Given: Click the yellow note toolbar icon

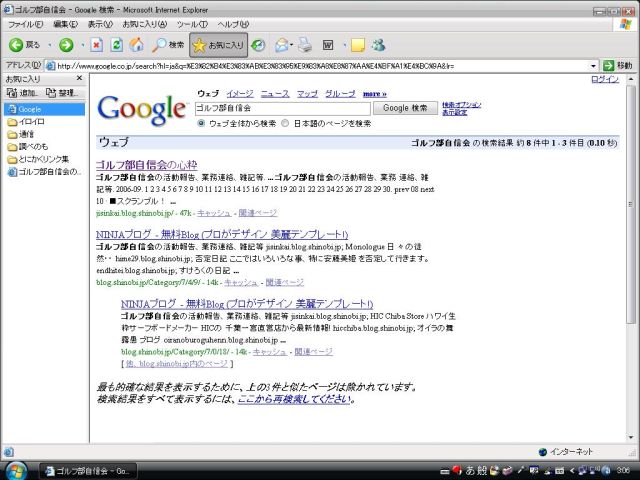Looking at the screenshot, I should coord(358,45).
